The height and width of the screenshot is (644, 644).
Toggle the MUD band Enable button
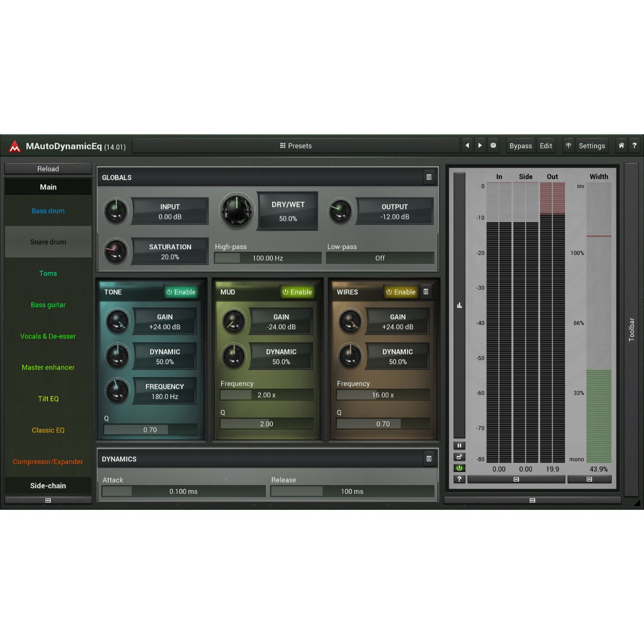pos(297,292)
